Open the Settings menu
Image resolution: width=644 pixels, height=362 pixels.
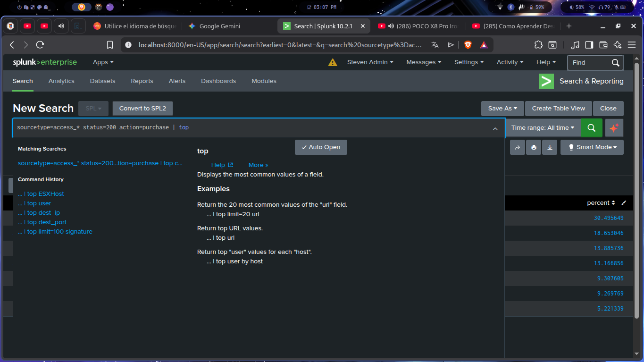pyautogui.click(x=469, y=62)
